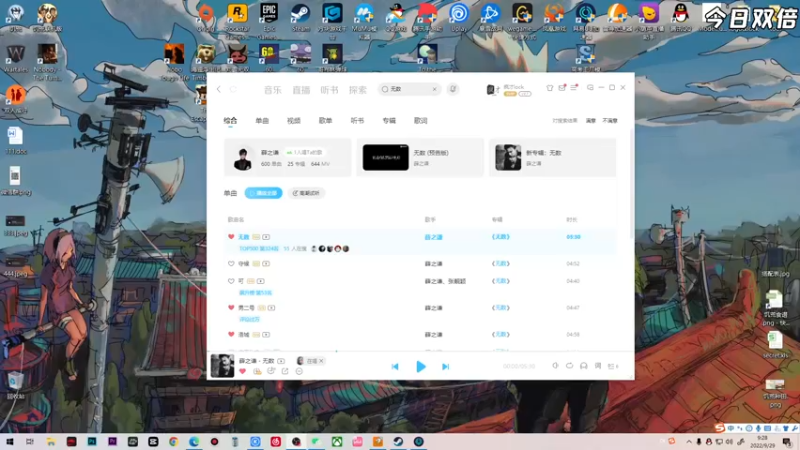Open the more options circle icon in player bar
The image size is (800, 450).
coord(299,371)
